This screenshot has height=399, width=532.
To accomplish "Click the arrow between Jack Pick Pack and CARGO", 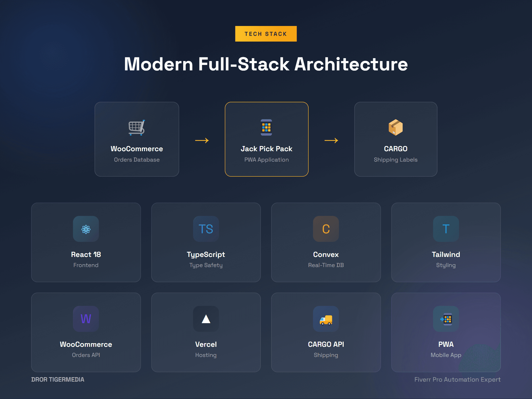I will click(x=331, y=140).
